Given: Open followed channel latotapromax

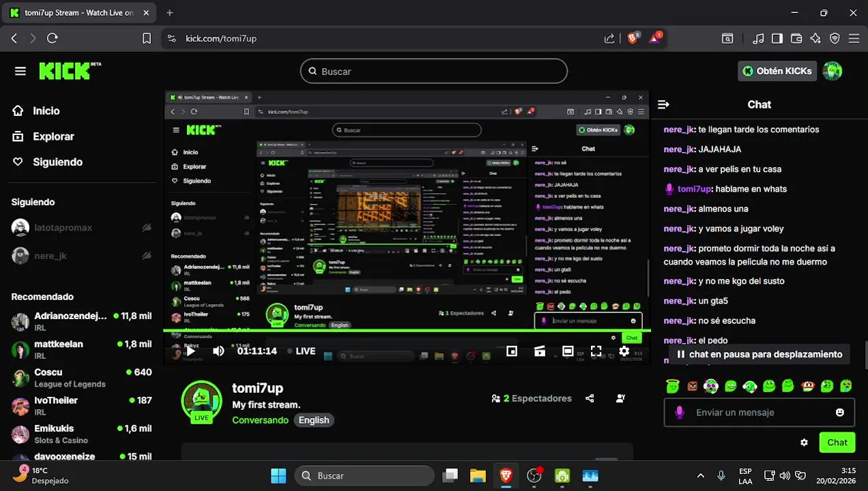Looking at the screenshot, I should [81, 228].
